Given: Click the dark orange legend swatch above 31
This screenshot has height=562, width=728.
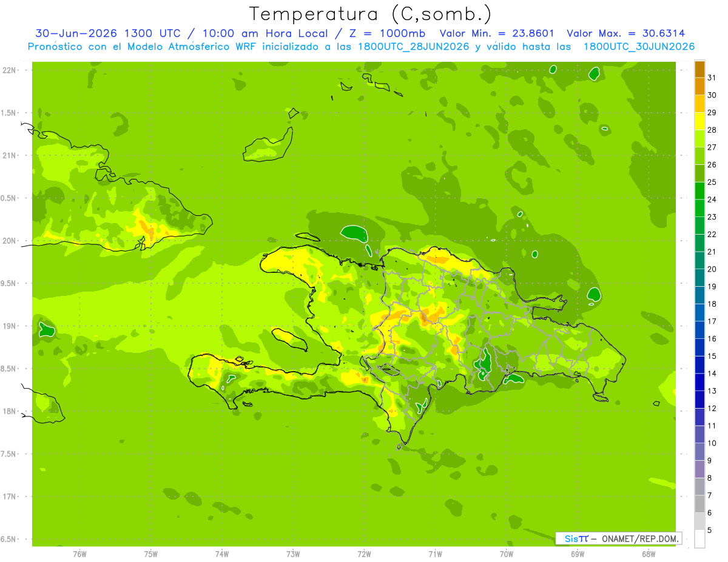Looking at the screenshot, I should pyautogui.click(x=699, y=69).
